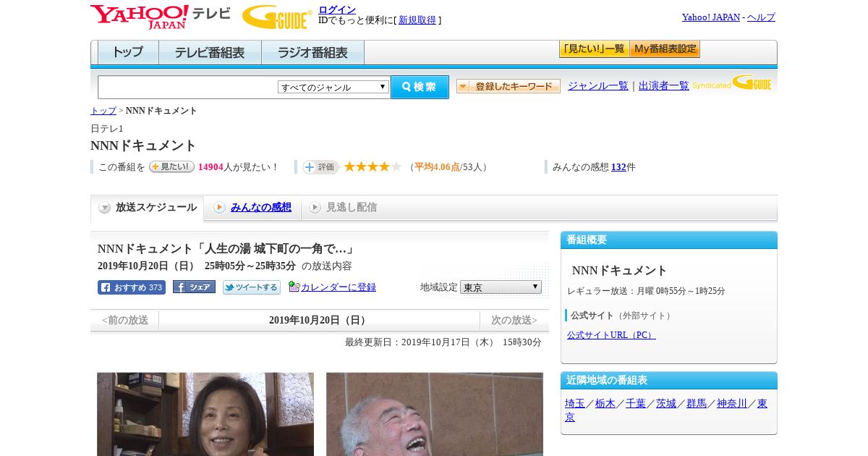Viewport: 868px width, 456px height.
Task: Select the 放送スケジュール tab
Action: click(x=148, y=208)
